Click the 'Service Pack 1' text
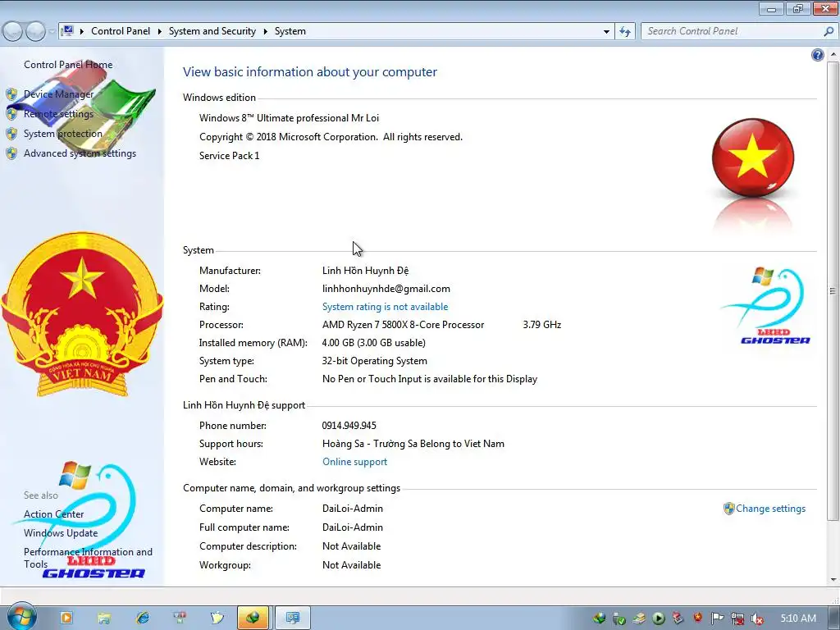 tap(230, 156)
